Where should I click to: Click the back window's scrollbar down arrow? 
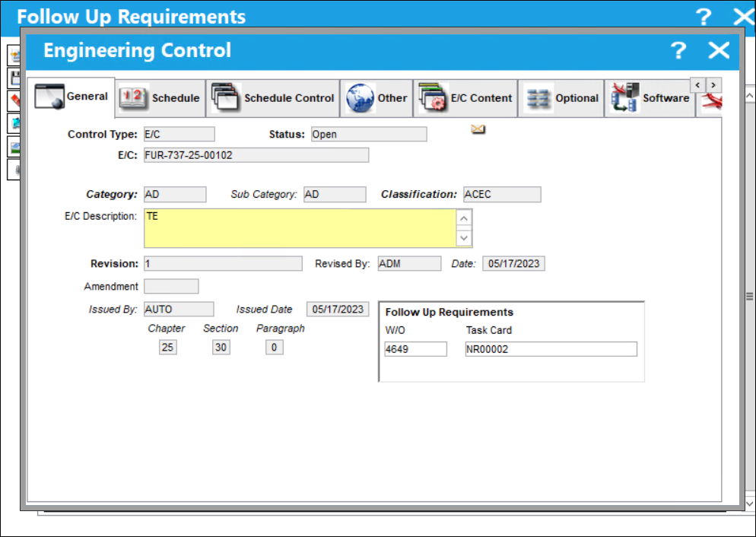750,504
